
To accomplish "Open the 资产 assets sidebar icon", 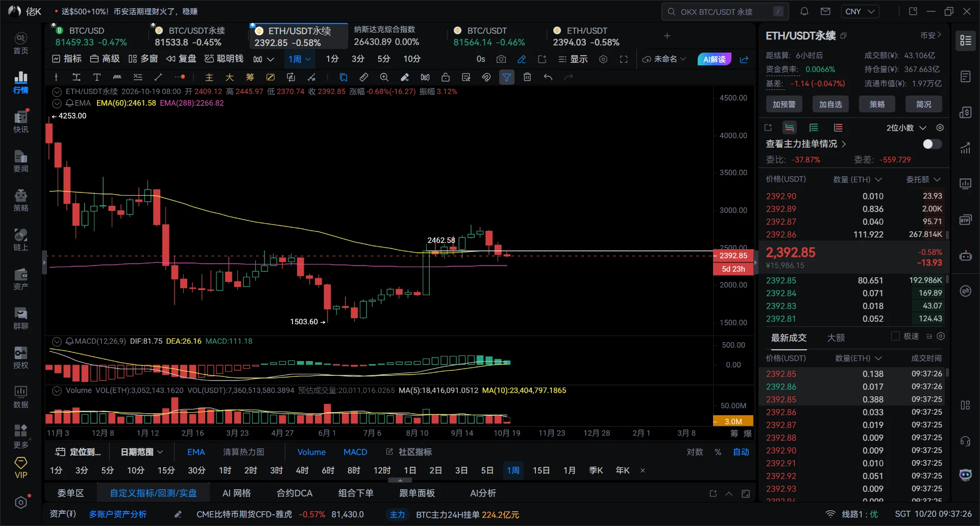I will click(x=21, y=279).
